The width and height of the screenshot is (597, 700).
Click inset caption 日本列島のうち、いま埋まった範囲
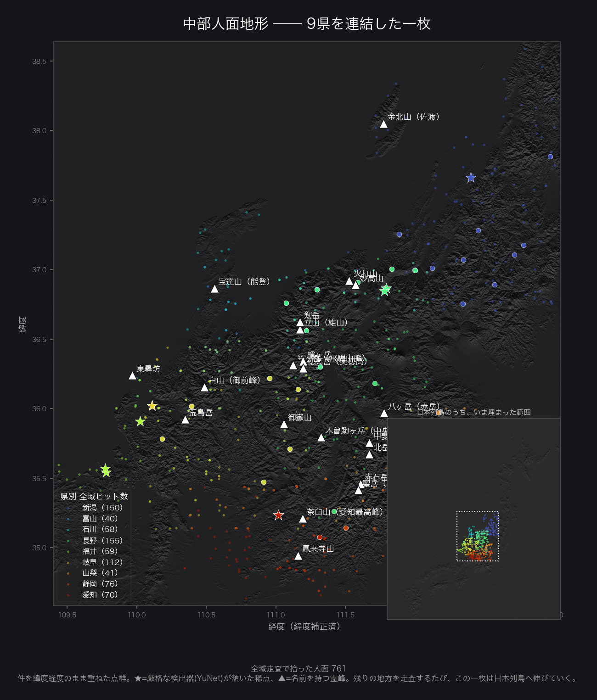tap(473, 412)
